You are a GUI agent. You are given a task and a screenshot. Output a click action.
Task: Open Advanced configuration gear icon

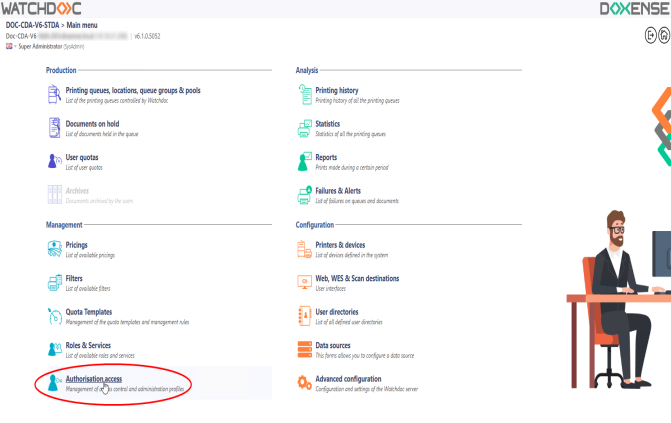coord(306,383)
